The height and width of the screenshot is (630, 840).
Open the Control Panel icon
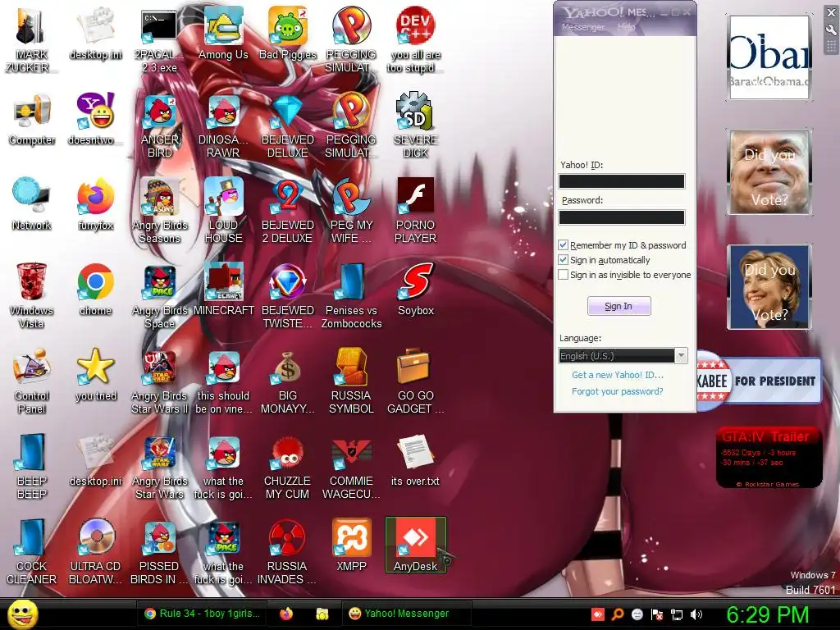pos(32,381)
